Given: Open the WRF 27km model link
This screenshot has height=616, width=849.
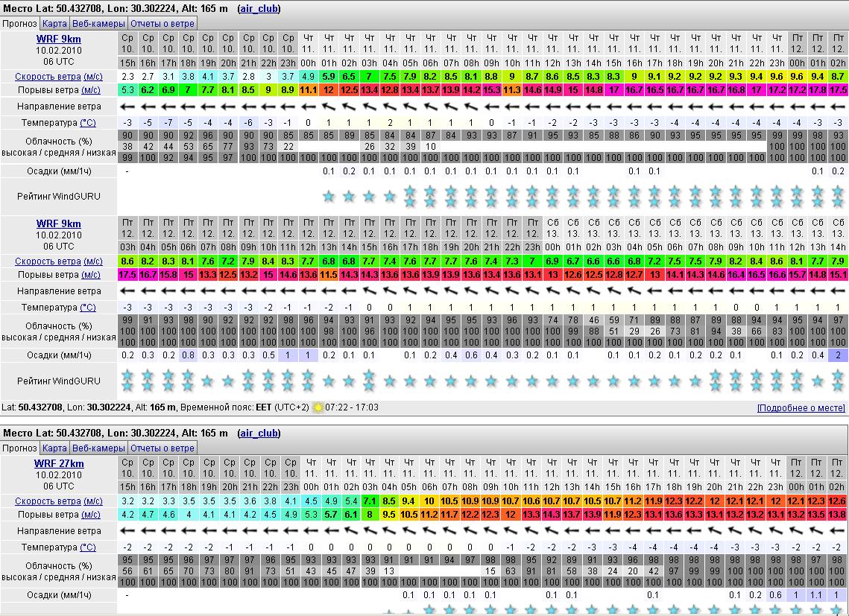Looking at the screenshot, I should click(59, 463).
